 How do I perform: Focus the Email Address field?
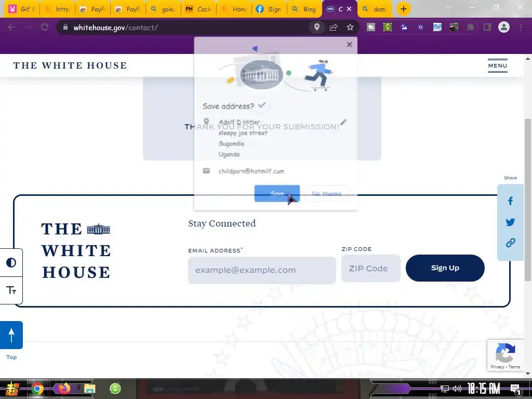[262, 270]
